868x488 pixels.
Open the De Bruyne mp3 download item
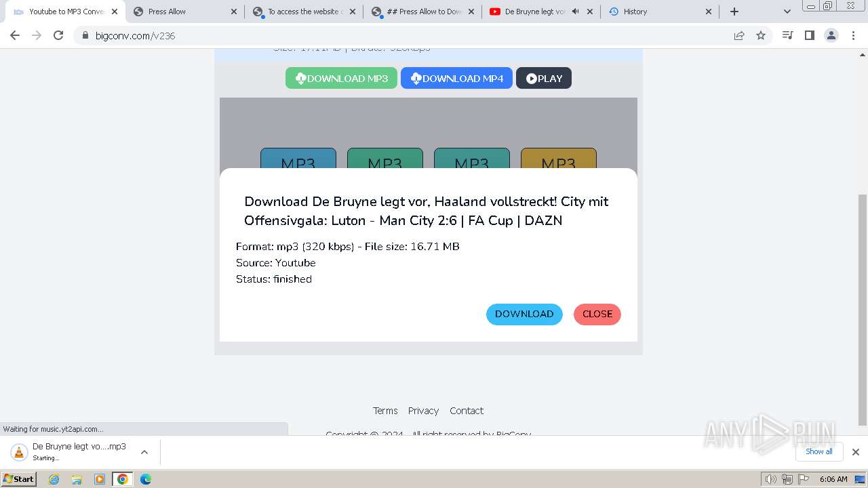(68, 452)
